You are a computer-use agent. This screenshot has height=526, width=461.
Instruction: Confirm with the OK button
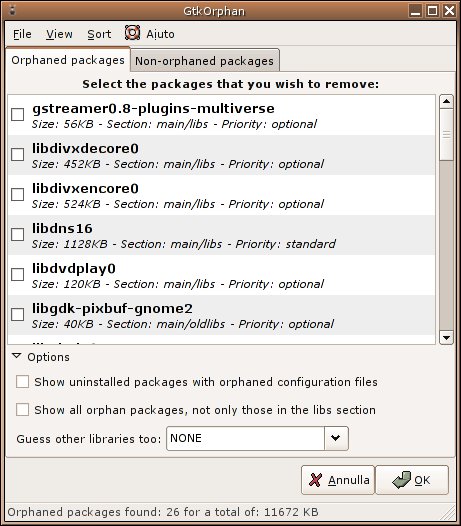click(x=412, y=480)
